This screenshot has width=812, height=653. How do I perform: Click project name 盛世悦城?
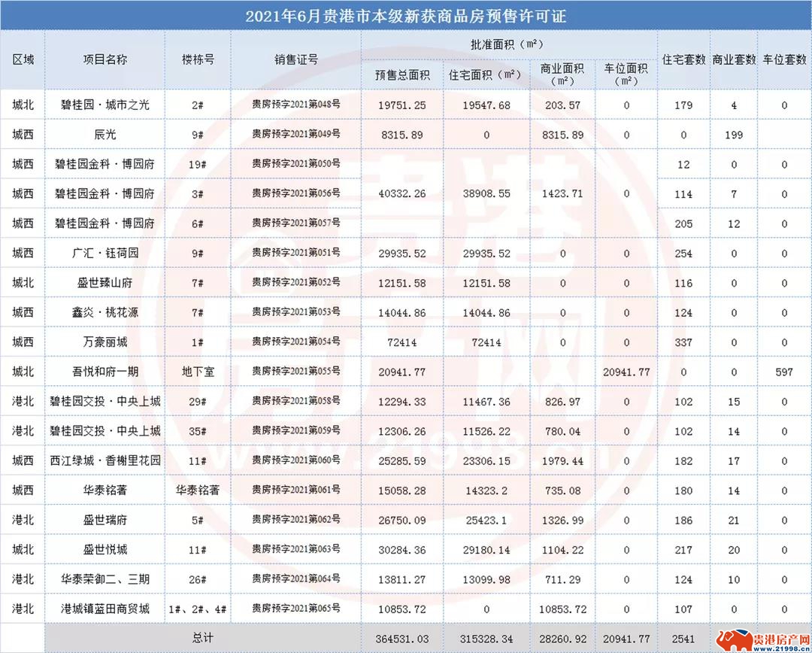105,549
